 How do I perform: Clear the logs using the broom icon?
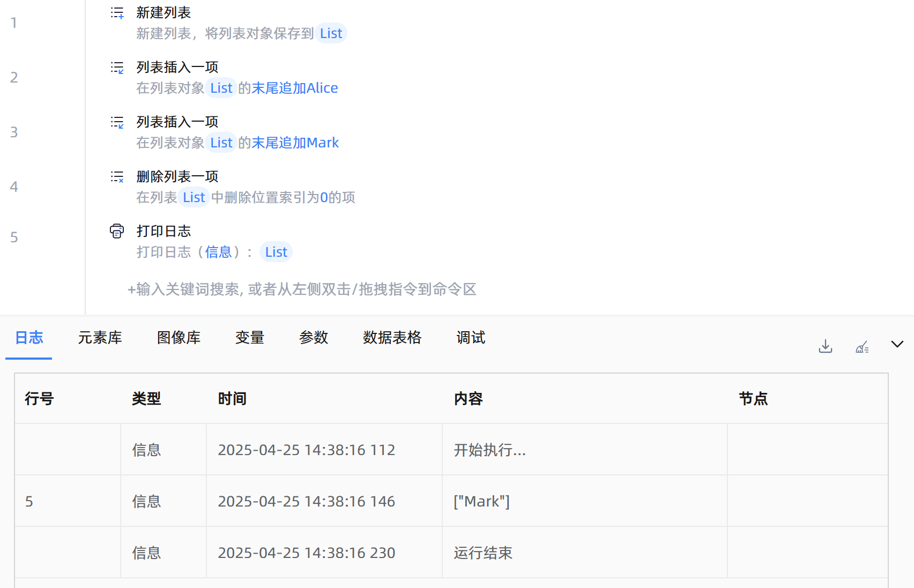click(x=862, y=346)
